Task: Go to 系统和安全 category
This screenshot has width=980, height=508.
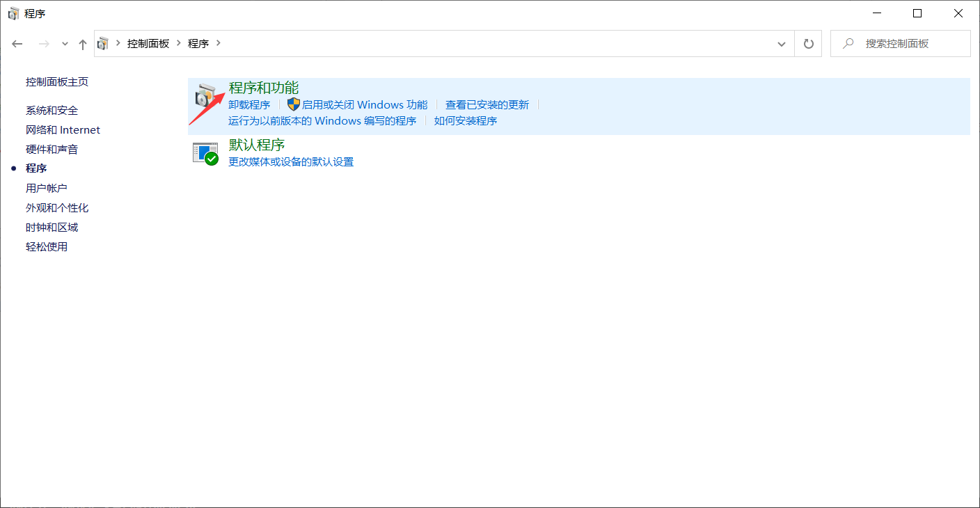Action: pos(52,110)
